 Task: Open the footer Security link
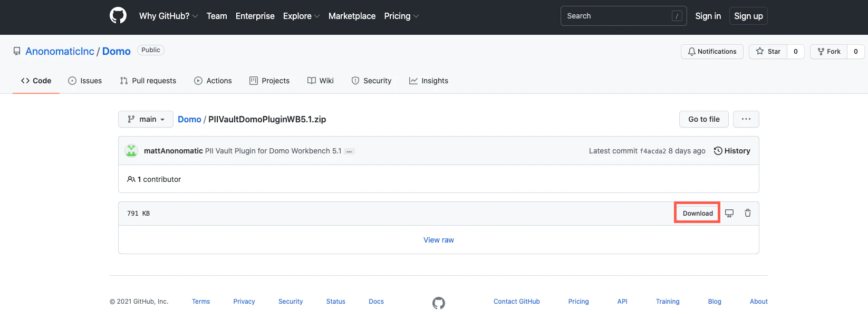coord(291,302)
